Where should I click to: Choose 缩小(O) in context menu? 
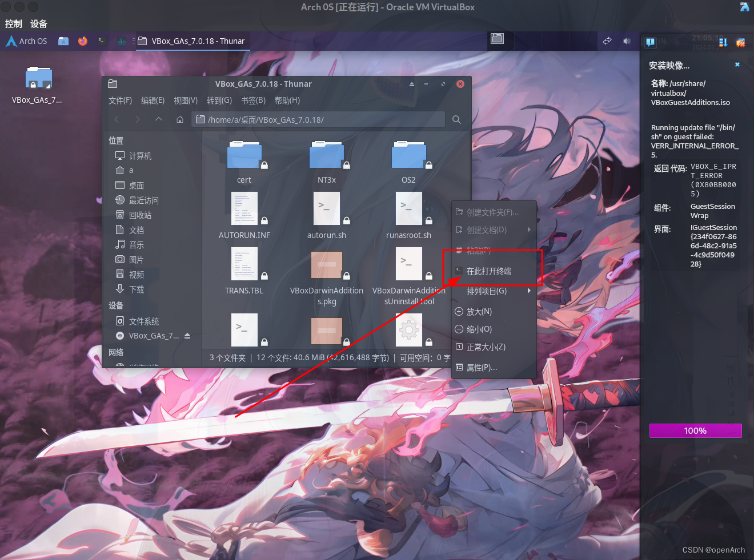(494, 329)
